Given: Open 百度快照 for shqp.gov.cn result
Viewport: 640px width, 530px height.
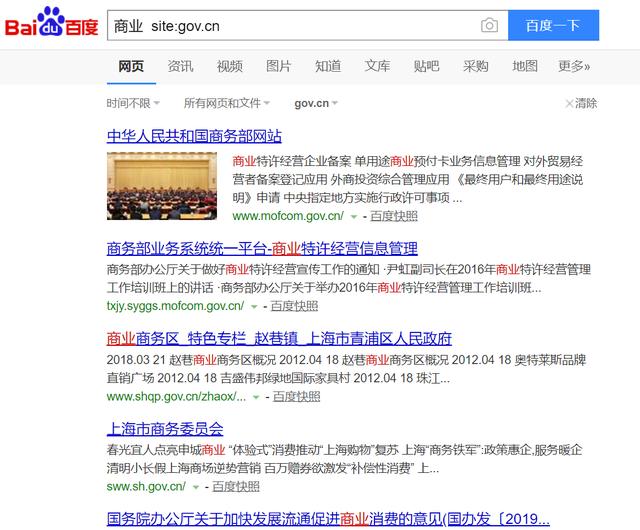Looking at the screenshot, I should tap(296, 396).
